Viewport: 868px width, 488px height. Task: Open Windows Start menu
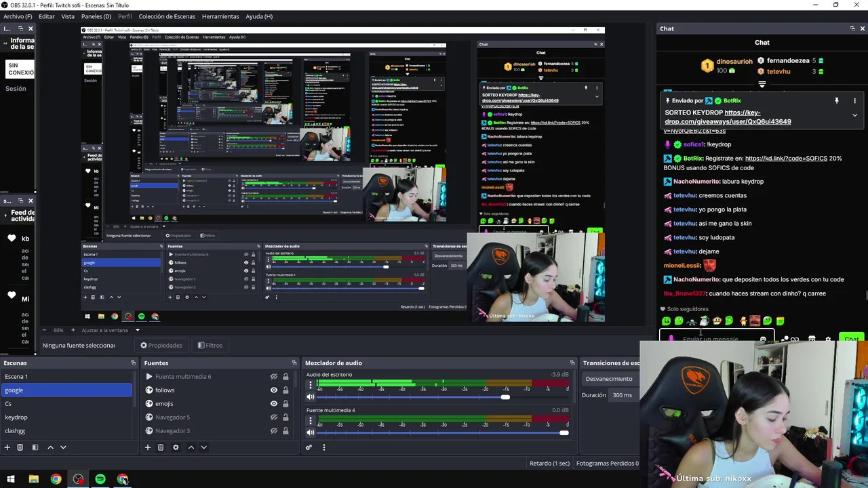[x=11, y=479]
